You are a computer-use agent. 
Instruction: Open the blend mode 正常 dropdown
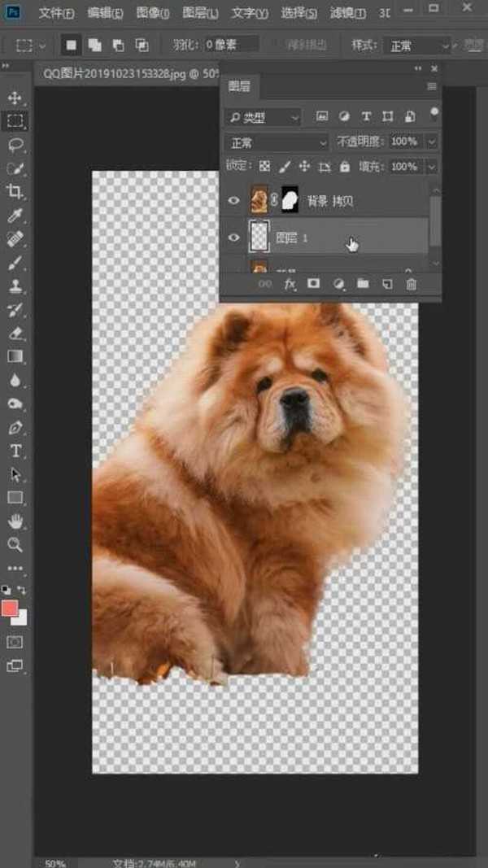[277, 142]
